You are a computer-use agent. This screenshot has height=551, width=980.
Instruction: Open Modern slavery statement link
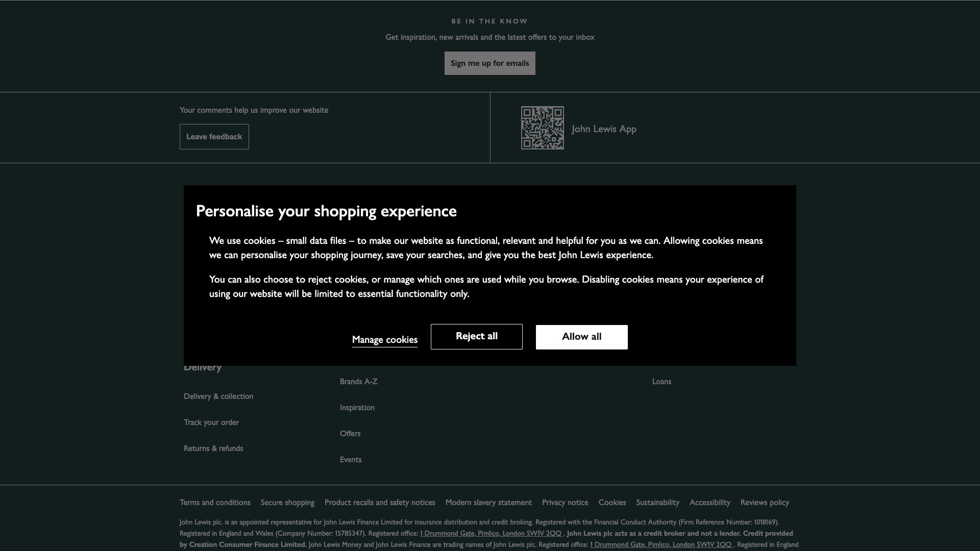(488, 503)
